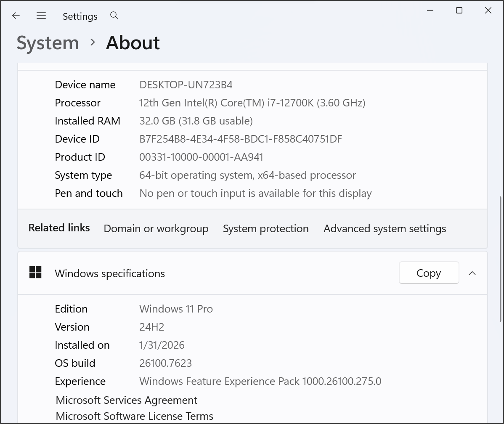This screenshot has height=424, width=504.
Task: Open the hamburger navigation menu
Action: 41,16
